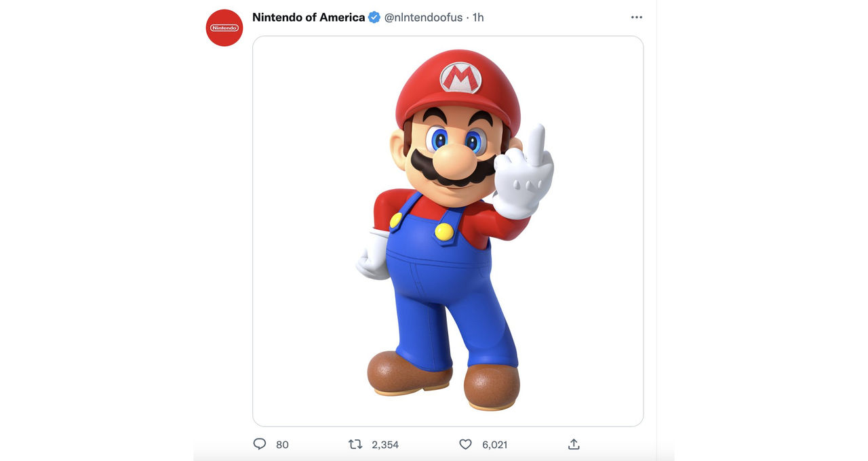Click the heart icon to like

tap(465, 444)
